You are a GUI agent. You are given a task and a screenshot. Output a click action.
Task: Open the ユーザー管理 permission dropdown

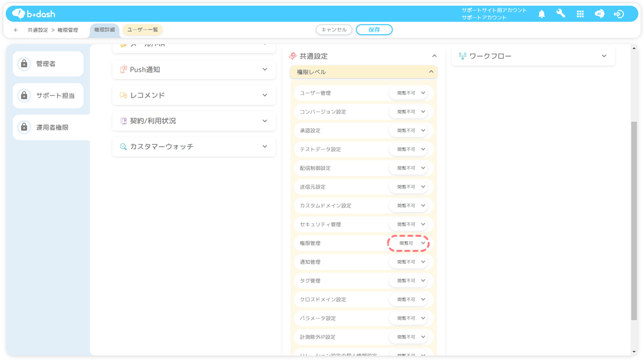pos(409,93)
